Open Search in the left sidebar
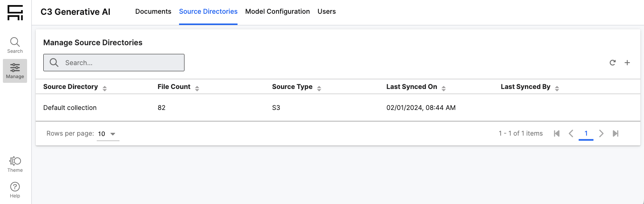644x204 pixels. coord(15,45)
